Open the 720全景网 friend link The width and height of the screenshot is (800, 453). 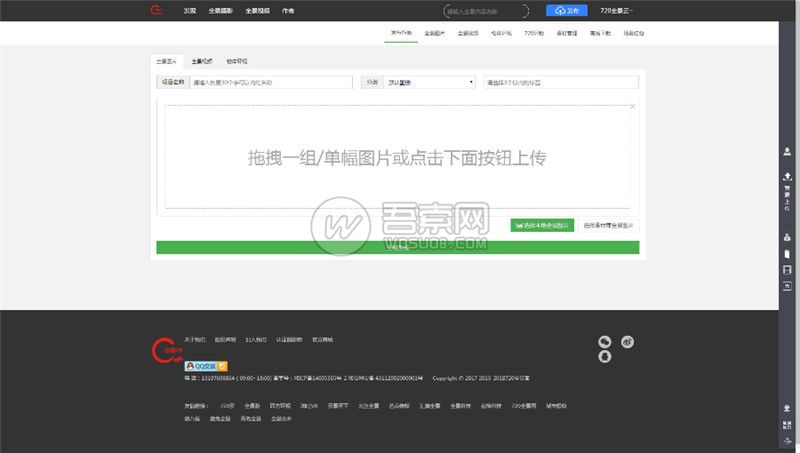(524, 406)
